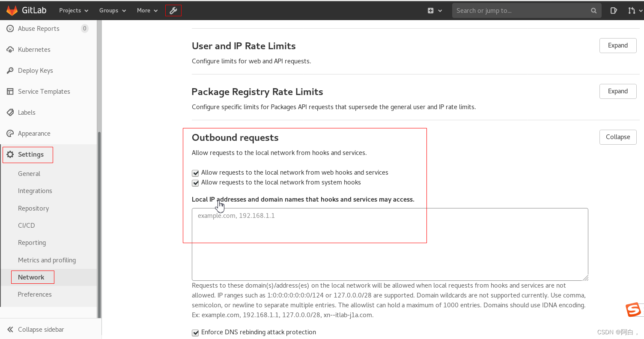
Task: Click the Sogou input method icon
Action: (x=633, y=310)
